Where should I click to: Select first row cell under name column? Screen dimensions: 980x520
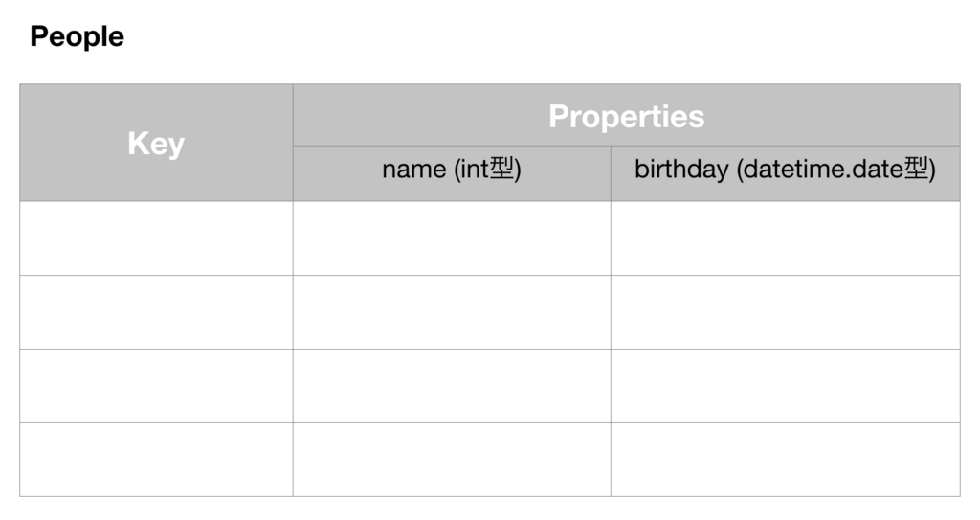(452, 238)
